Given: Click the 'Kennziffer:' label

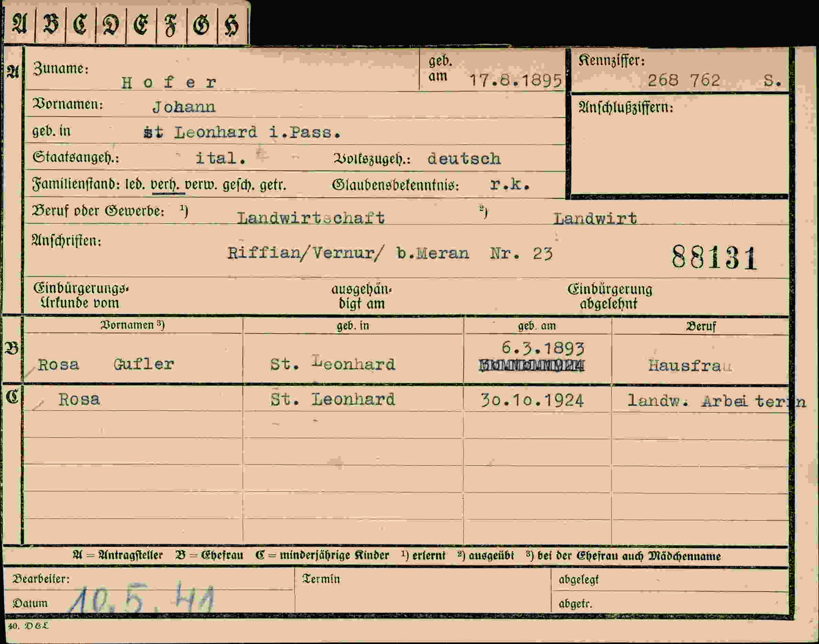Looking at the screenshot, I should pyautogui.click(x=612, y=61).
